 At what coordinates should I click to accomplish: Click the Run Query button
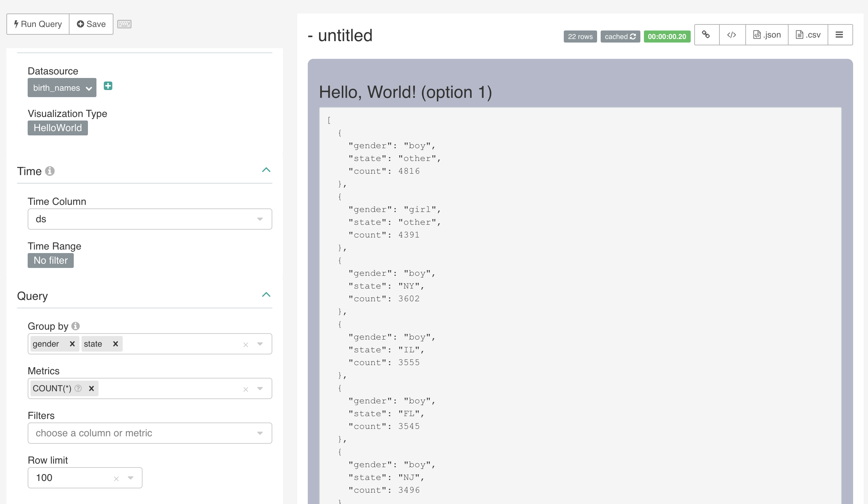pos(38,24)
